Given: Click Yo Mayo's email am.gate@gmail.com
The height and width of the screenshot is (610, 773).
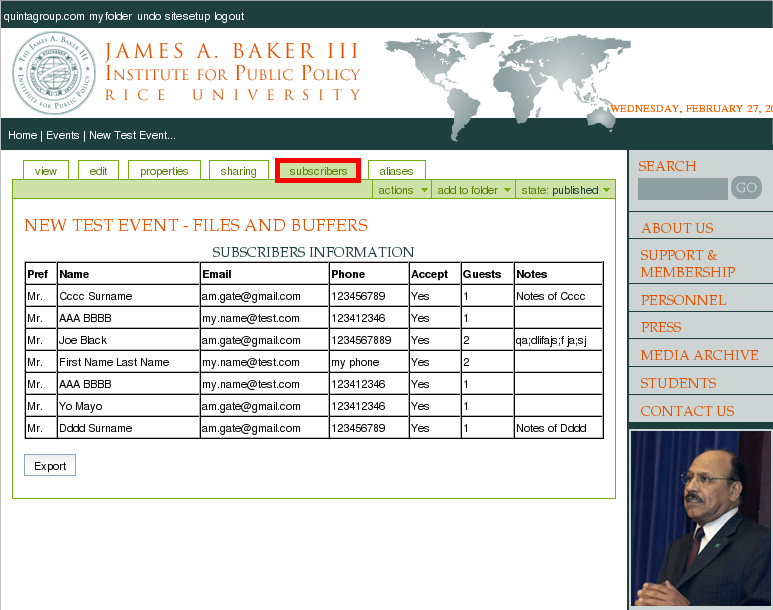Looking at the screenshot, I should pos(264,406).
